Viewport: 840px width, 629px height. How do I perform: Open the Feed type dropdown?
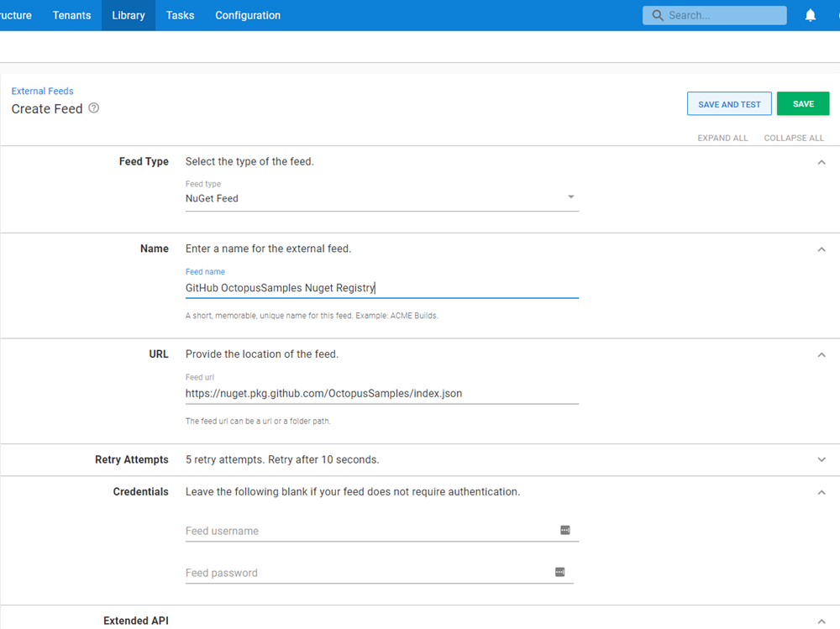click(570, 197)
